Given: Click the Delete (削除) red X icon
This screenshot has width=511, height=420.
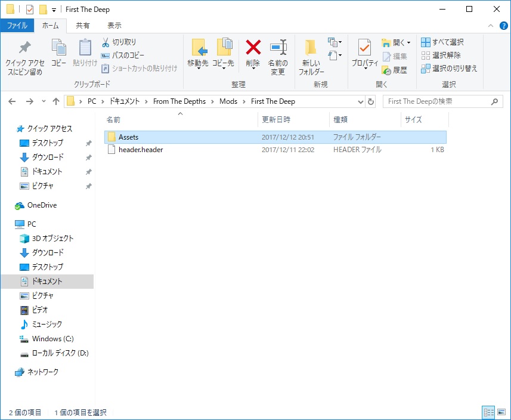Looking at the screenshot, I should click(x=253, y=48).
